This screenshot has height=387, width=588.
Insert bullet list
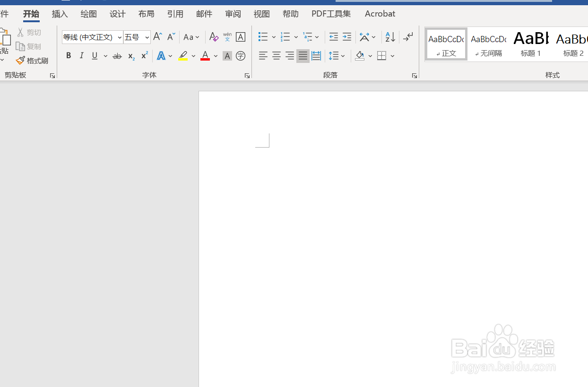[263, 37]
